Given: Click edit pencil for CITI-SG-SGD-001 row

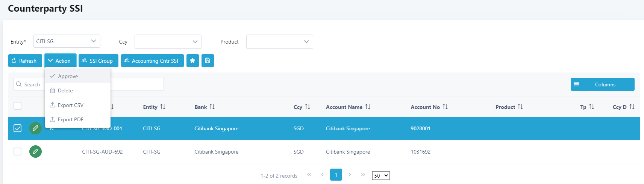Looking at the screenshot, I should pos(35,128).
